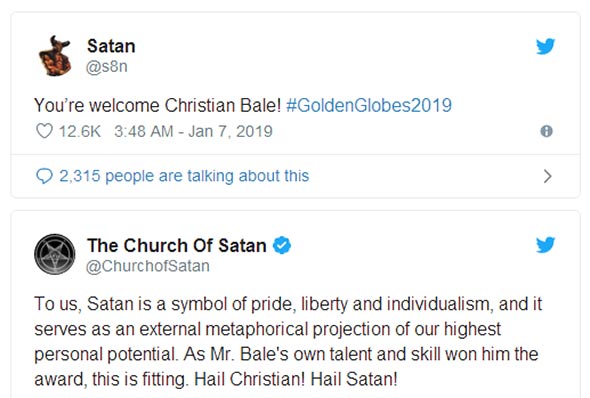Screen dimensions: 590x398
Task: Click the Twitter bird icon on Satan's tweet
Action: click(546, 46)
